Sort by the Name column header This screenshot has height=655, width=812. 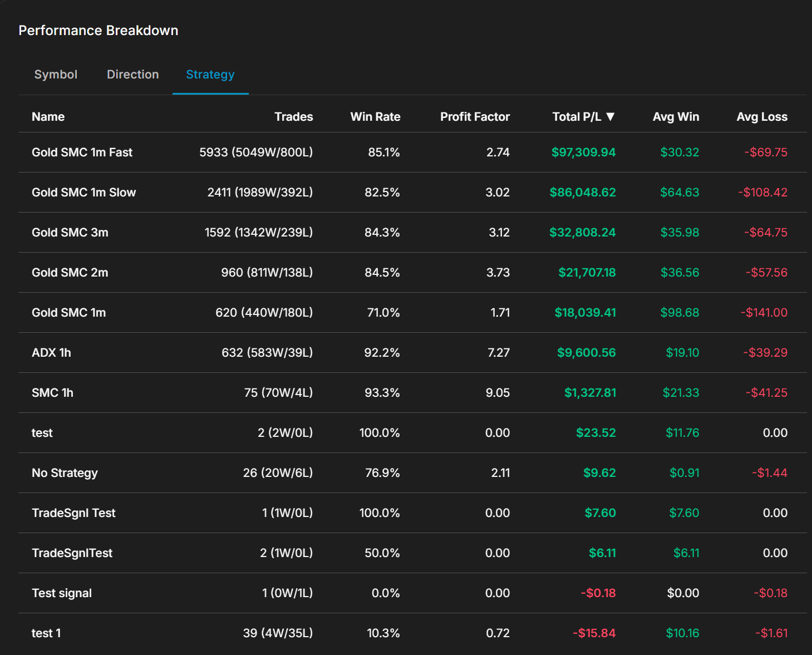48,116
